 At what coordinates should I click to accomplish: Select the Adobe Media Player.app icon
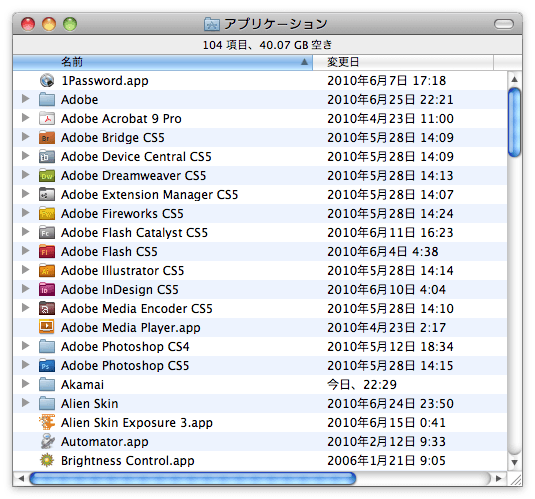pos(47,327)
